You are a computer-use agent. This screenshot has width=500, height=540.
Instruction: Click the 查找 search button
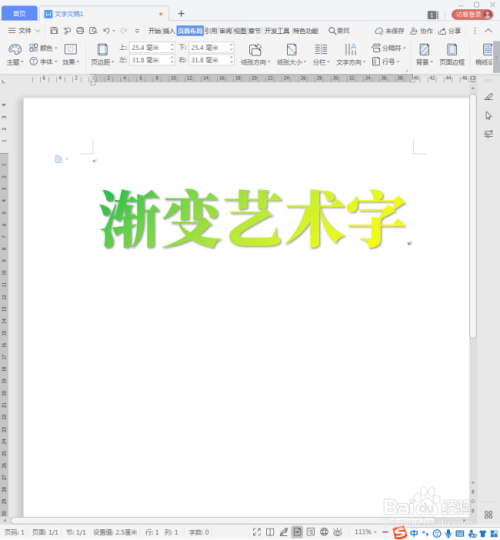(339, 31)
